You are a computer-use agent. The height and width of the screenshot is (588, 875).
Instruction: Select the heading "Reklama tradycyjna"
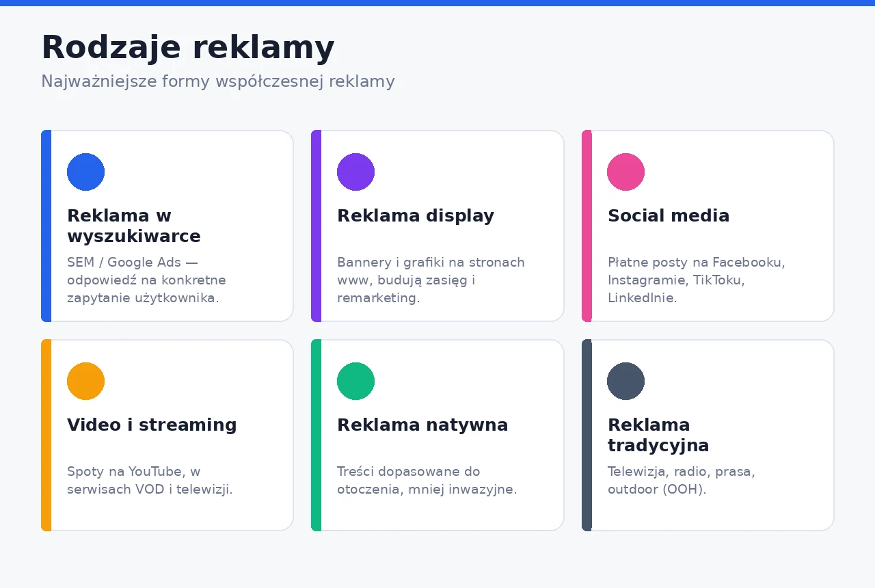pyautogui.click(x=658, y=436)
